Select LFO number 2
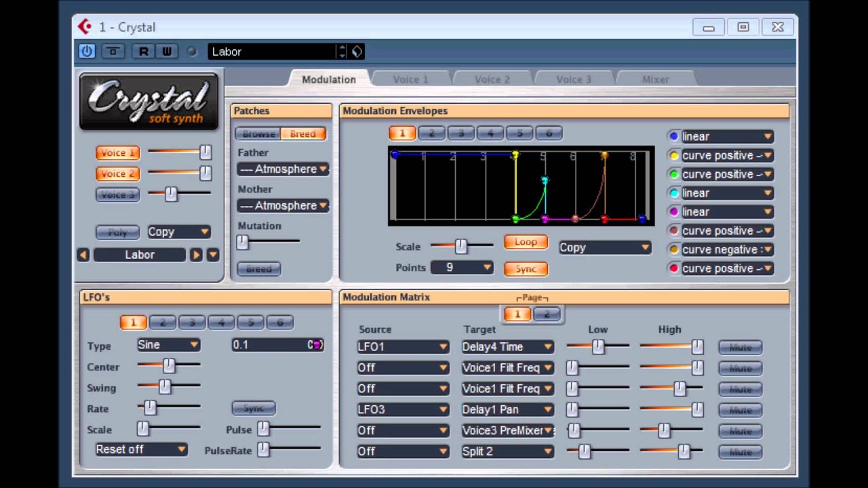Image resolution: width=868 pixels, height=488 pixels. [163, 323]
